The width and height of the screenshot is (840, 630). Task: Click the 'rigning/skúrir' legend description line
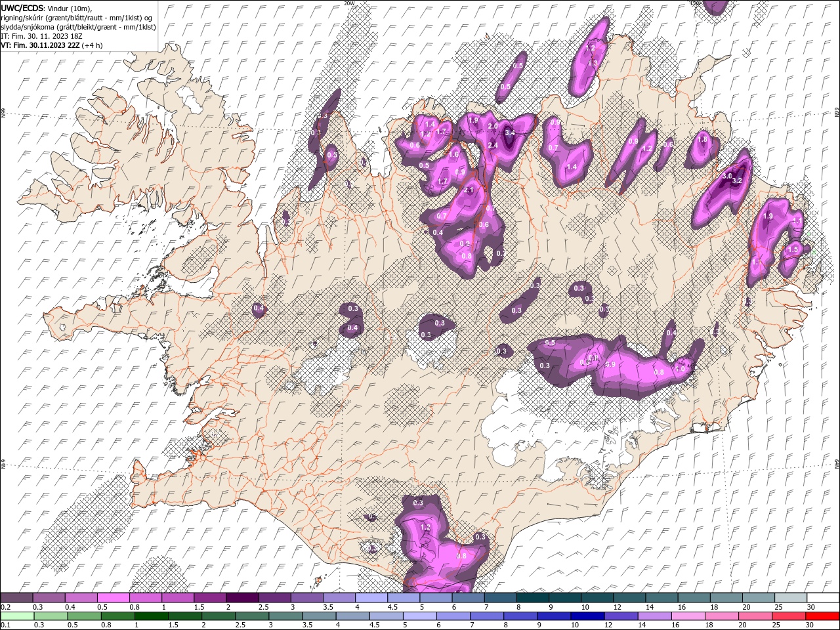coord(77,18)
